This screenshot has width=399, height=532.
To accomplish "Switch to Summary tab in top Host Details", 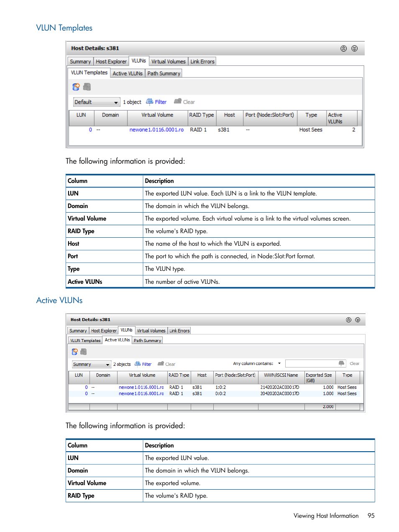I will click(80, 62).
